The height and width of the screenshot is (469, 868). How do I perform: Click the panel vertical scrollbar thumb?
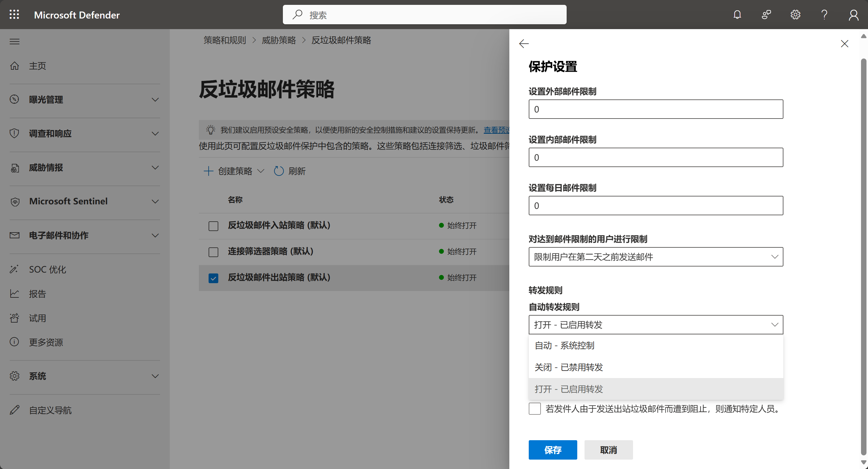pyautogui.click(x=863, y=256)
